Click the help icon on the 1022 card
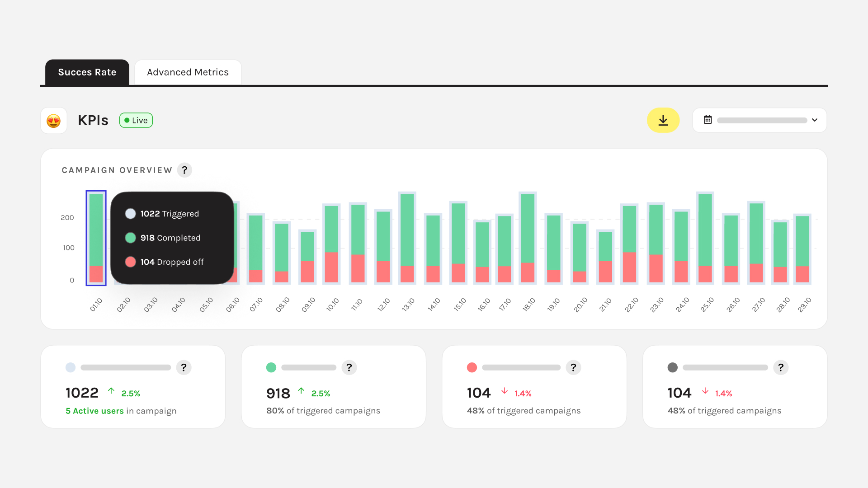The image size is (868, 488). pos(184,368)
